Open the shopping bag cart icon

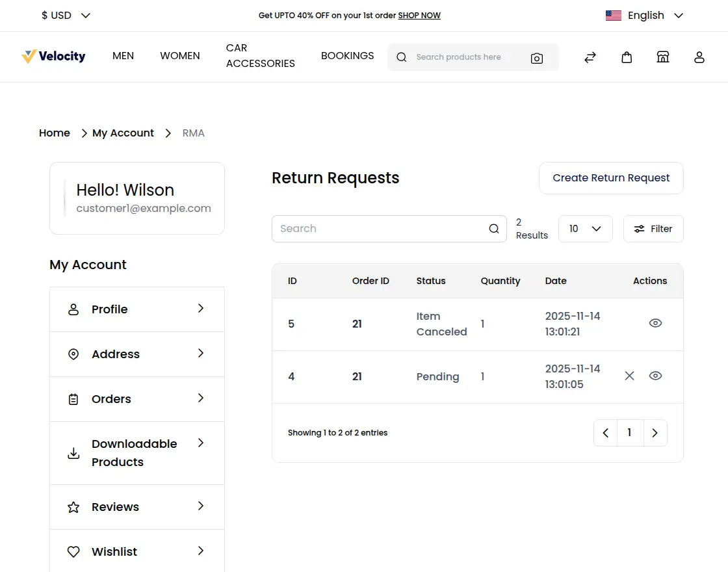pyautogui.click(x=627, y=57)
